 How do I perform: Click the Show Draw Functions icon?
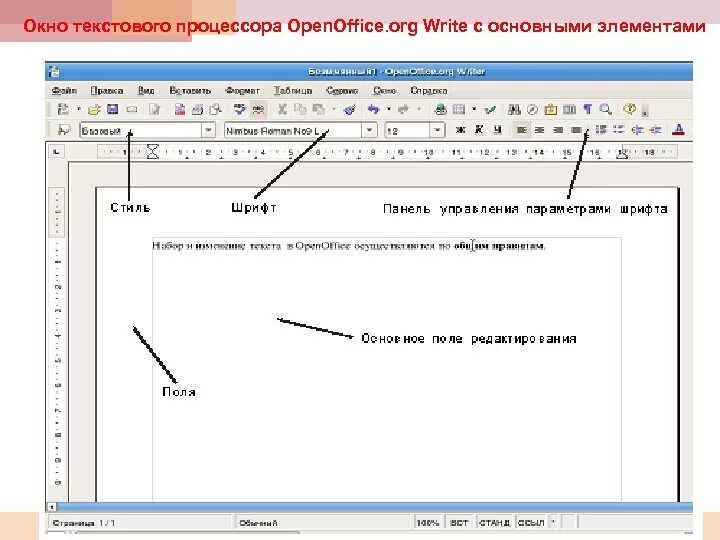[x=490, y=109]
